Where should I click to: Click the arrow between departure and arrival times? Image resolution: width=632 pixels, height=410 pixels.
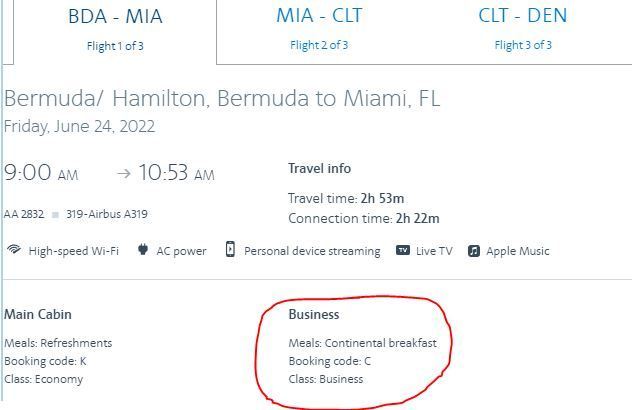[x=124, y=174]
